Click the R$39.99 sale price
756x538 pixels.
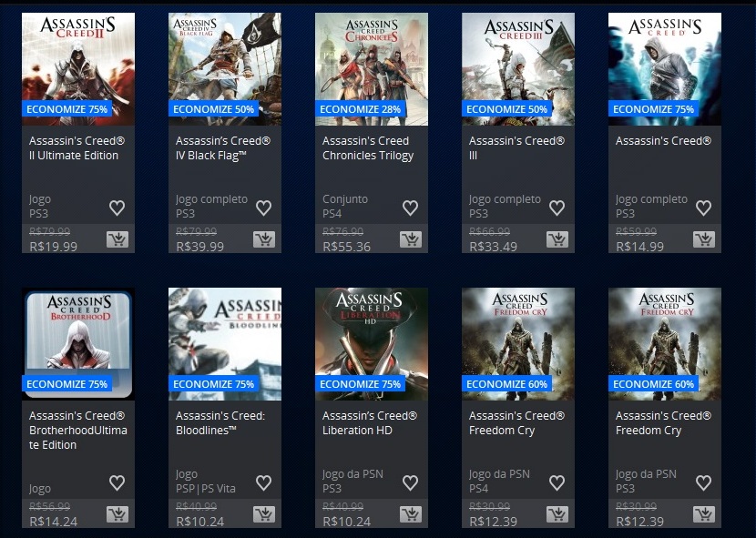(199, 247)
